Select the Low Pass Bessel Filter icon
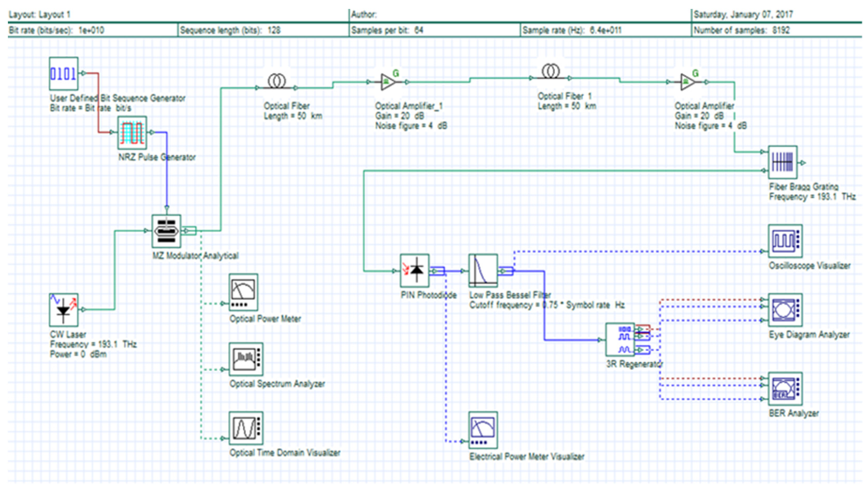The width and height of the screenshot is (868, 491). click(x=483, y=270)
